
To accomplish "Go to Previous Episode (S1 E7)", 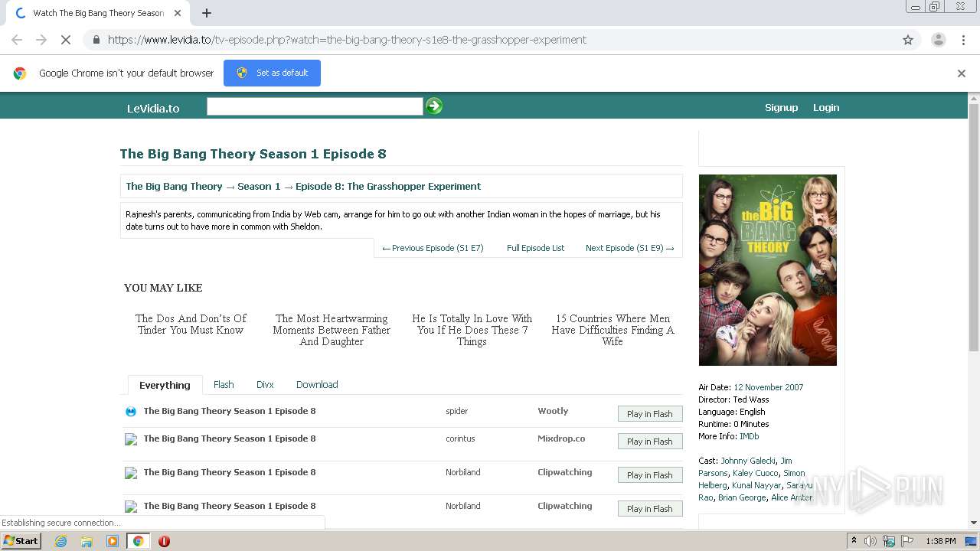I will [x=433, y=248].
